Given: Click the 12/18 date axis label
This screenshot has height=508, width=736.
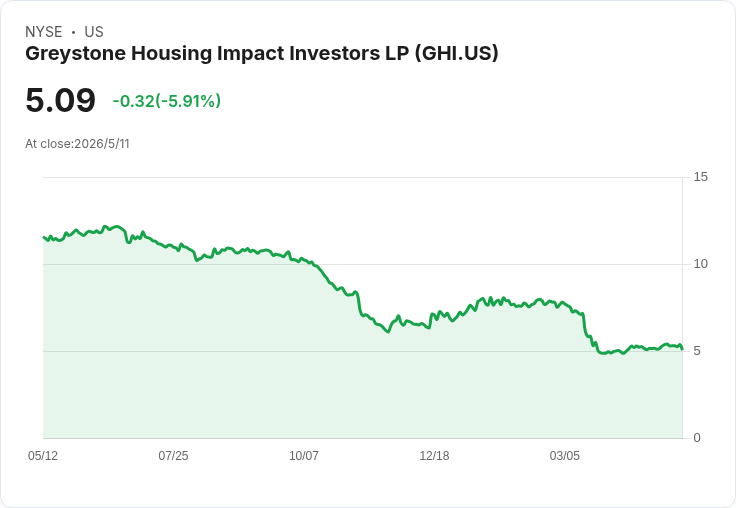Looking at the screenshot, I should click(x=434, y=455).
